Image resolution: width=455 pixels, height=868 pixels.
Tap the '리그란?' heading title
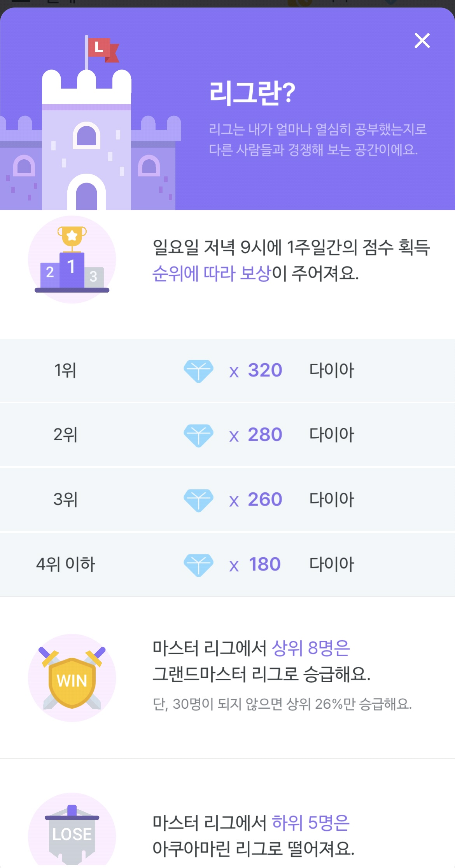pyautogui.click(x=252, y=93)
